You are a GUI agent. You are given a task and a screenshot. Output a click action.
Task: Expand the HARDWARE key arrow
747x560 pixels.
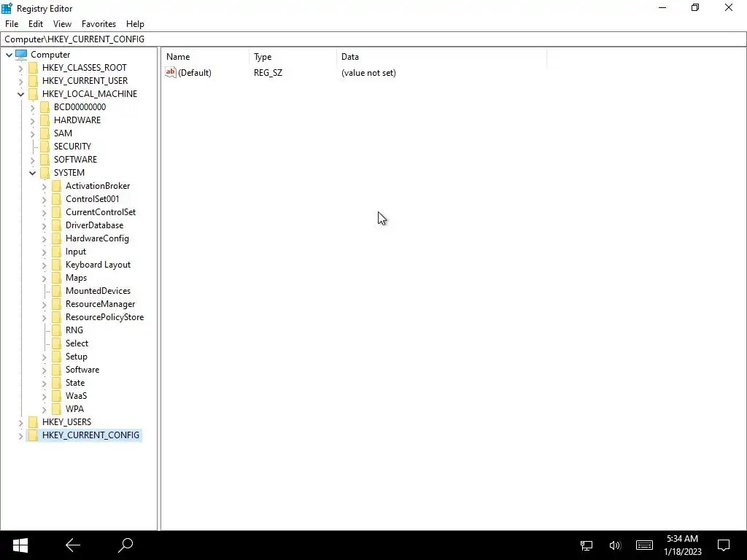(32, 121)
